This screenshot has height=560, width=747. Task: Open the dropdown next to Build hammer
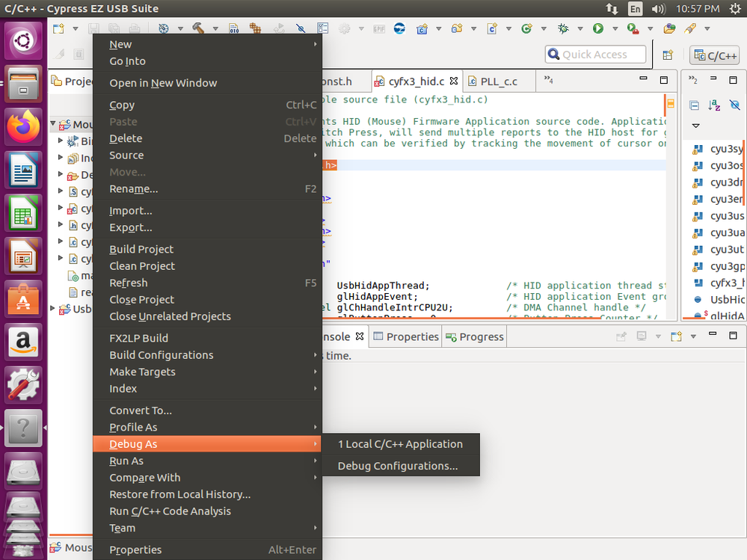coord(215,28)
